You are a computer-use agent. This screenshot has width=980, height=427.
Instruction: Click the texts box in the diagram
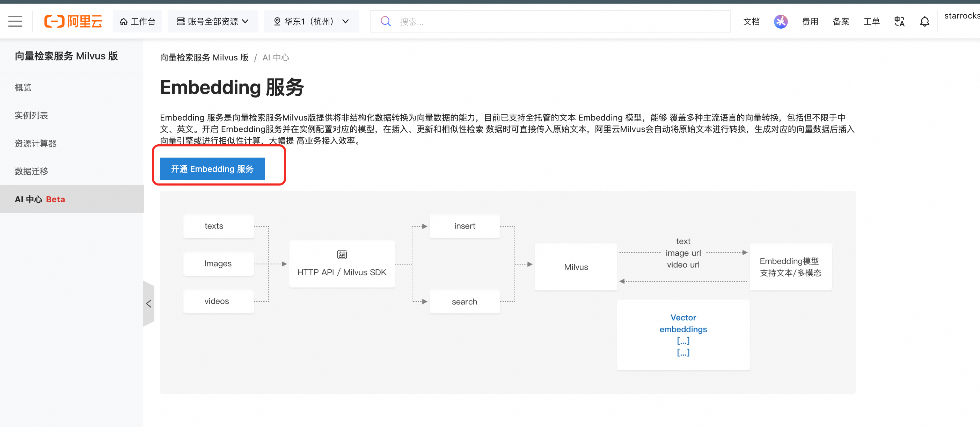(218, 226)
